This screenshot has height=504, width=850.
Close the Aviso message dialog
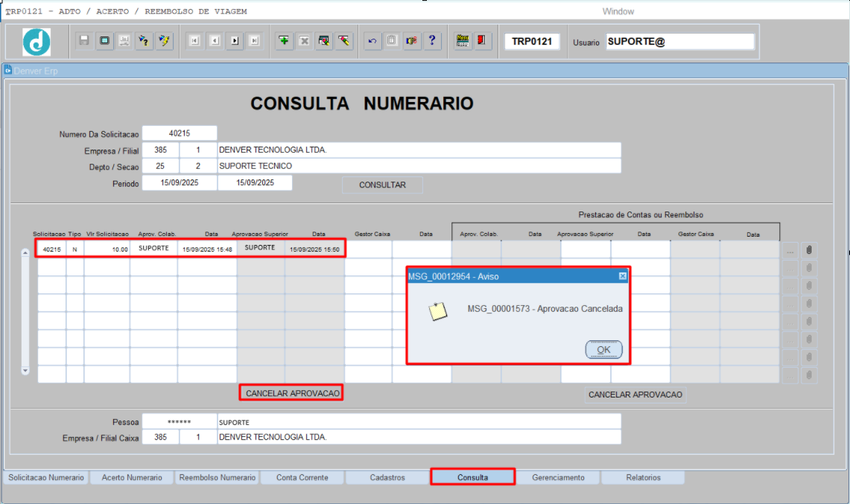point(623,276)
